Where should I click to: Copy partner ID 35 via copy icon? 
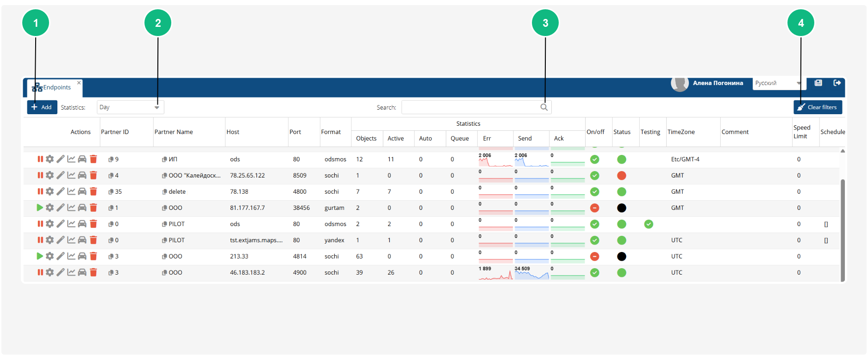point(111,191)
